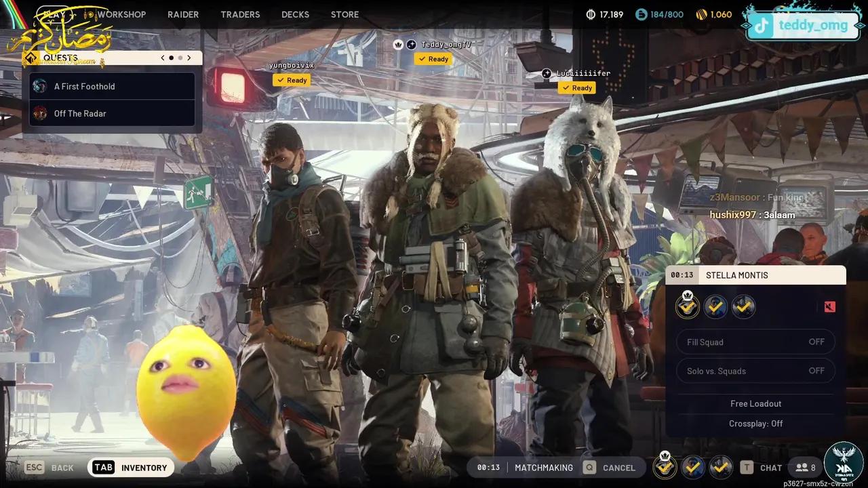Toggle the Crossplay setting
This screenshot has width=868, height=488.
tap(755, 424)
